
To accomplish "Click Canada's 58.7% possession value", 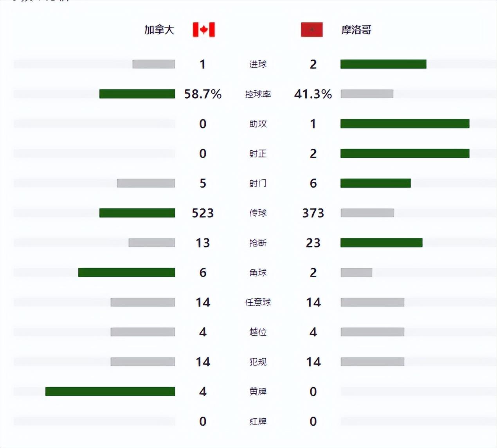I will point(203,94).
